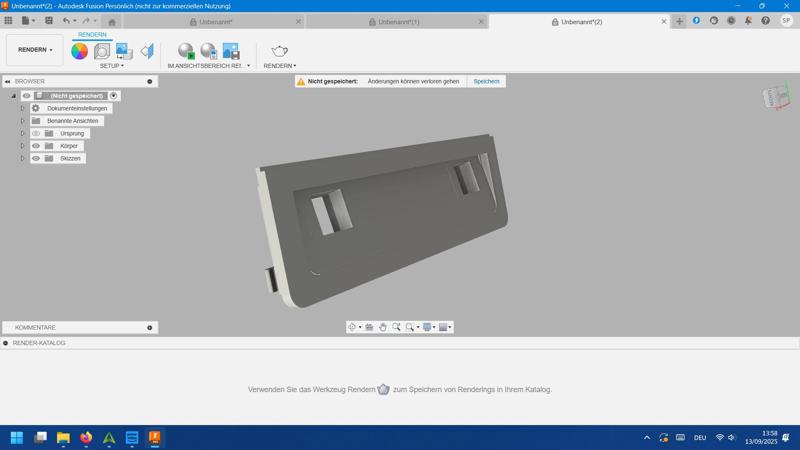Open the Texture Map Controls icon
This screenshot has height=450, width=800.
click(x=147, y=51)
